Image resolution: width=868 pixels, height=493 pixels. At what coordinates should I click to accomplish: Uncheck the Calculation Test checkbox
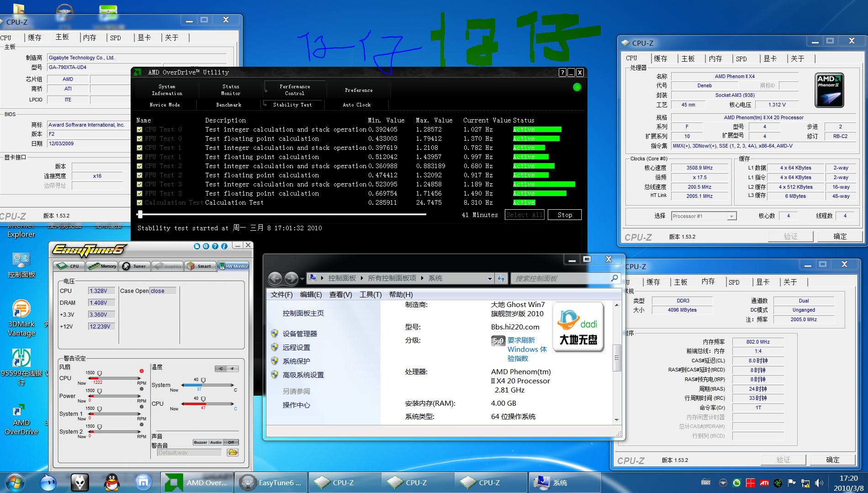point(139,203)
